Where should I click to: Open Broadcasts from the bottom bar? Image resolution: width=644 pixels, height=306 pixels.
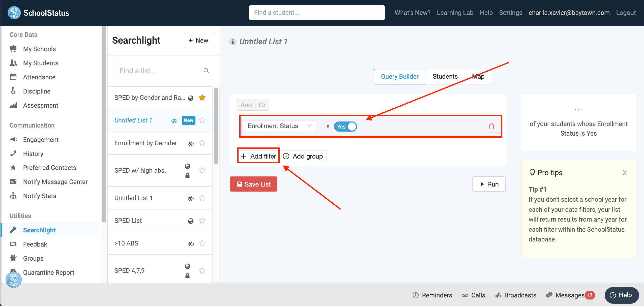(515, 295)
